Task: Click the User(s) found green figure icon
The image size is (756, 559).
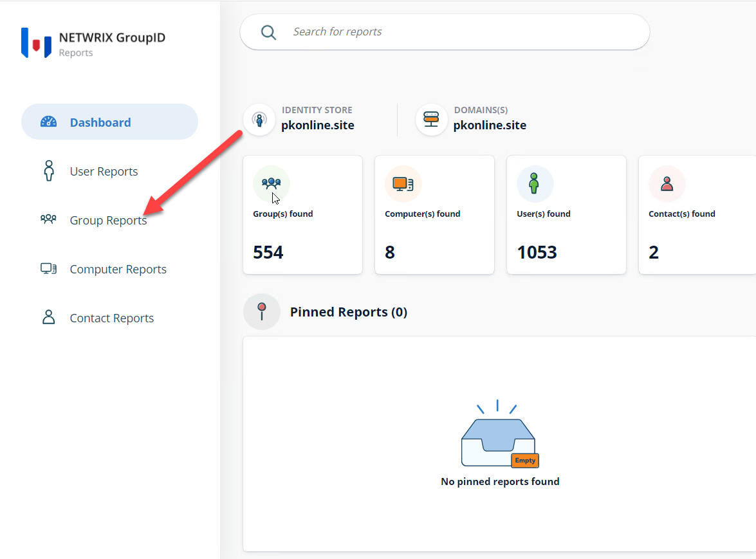Action: [535, 184]
